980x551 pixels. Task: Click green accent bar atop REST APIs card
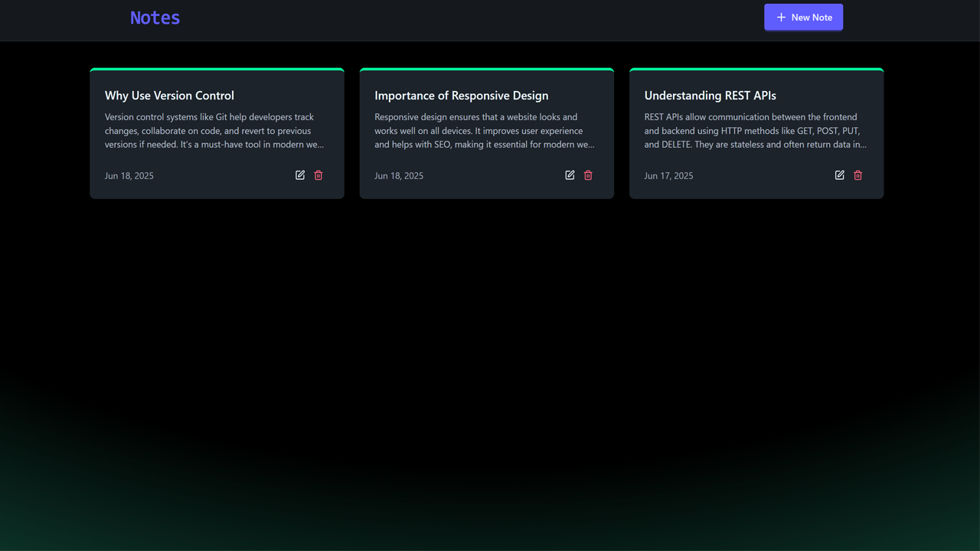(756, 70)
